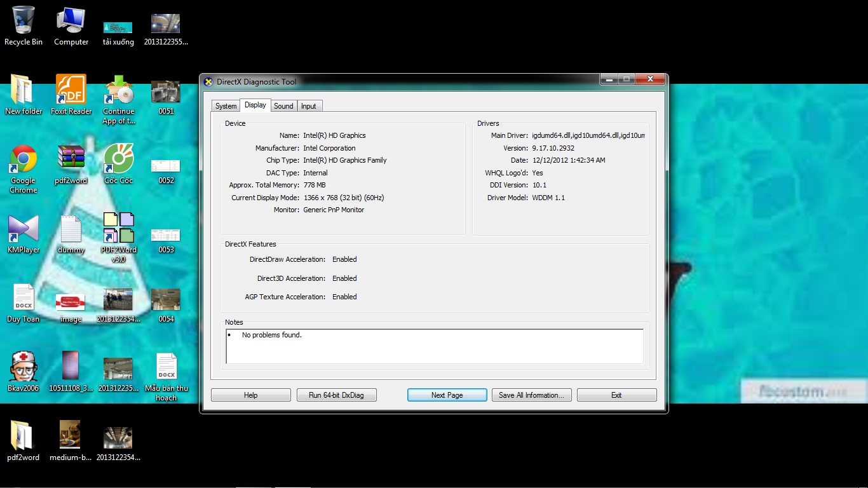
Task: Launch the Cốc Cốc browser shortcut
Action: (x=118, y=160)
